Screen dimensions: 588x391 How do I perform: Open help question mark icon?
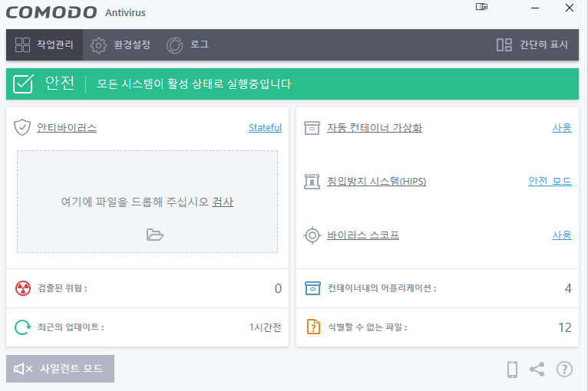[564, 370]
